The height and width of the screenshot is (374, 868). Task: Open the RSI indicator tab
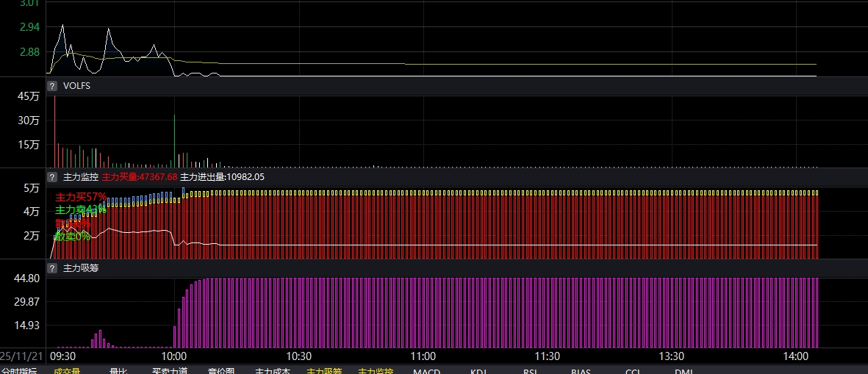pyautogui.click(x=530, y=371)
